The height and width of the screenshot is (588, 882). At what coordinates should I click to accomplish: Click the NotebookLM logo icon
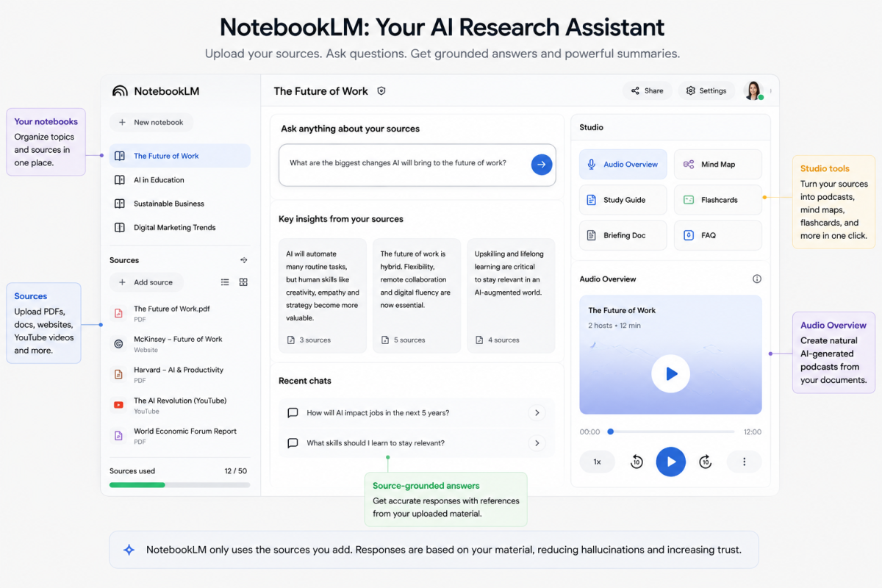click(120, 91)
